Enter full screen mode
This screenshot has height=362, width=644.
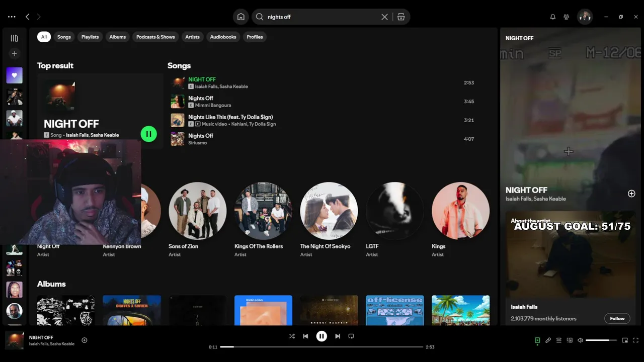[635, 340]
